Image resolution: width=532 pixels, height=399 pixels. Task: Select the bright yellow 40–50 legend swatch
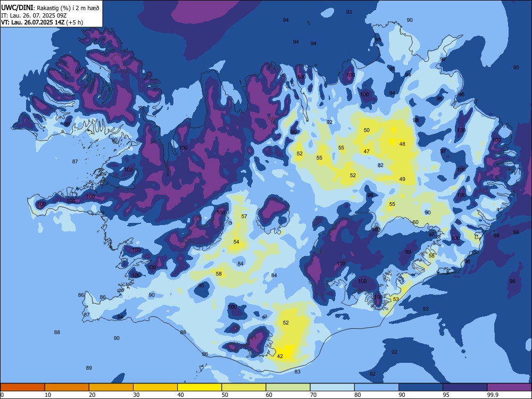pos(199,387)
